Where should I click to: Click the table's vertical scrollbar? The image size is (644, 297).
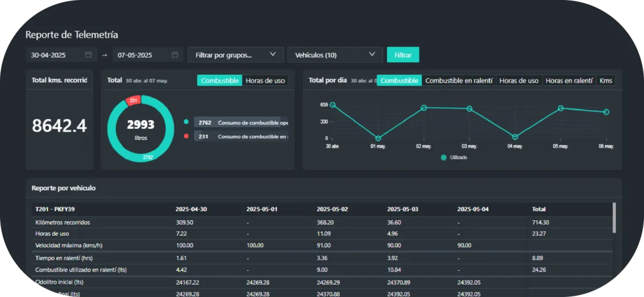tap(614, 218)
